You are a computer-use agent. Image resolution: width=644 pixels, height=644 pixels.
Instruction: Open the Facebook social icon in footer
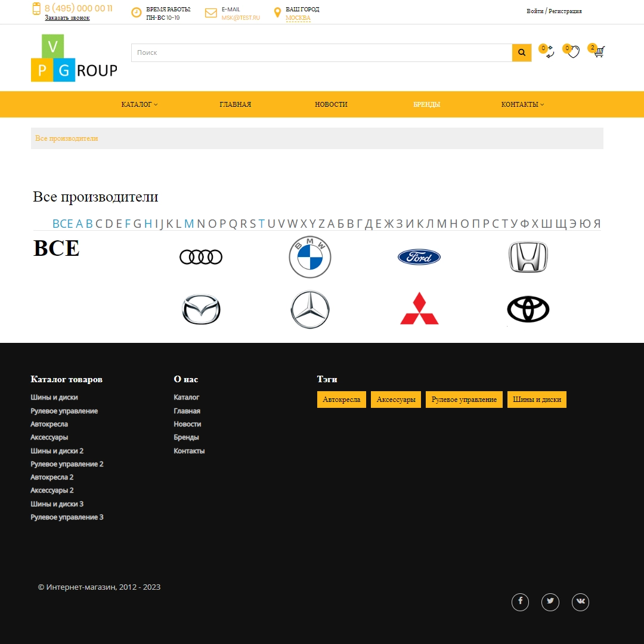pyautogui.click(x=520, y=602)
